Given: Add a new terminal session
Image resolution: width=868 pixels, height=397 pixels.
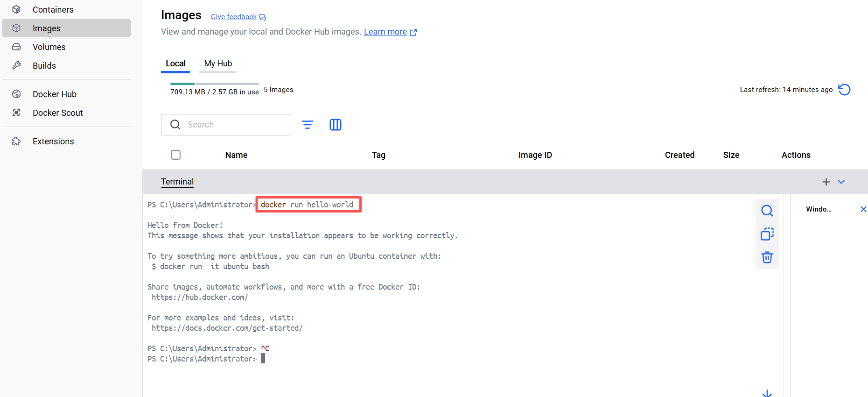Looking at the screenshot, I should coord(826,182).
